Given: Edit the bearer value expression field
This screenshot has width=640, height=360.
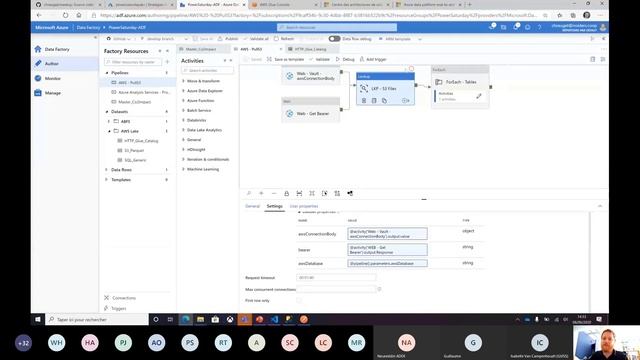Looking at the screenshot, I should (387, 249).
